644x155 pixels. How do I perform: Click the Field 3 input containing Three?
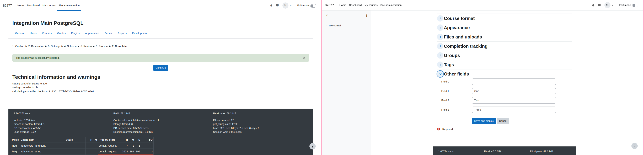coord(514,110)
